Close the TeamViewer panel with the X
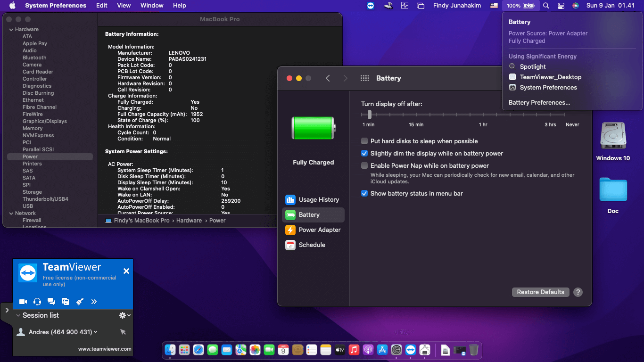The width and height of the screenshot is (644, 362). click(x=126, y=271)
